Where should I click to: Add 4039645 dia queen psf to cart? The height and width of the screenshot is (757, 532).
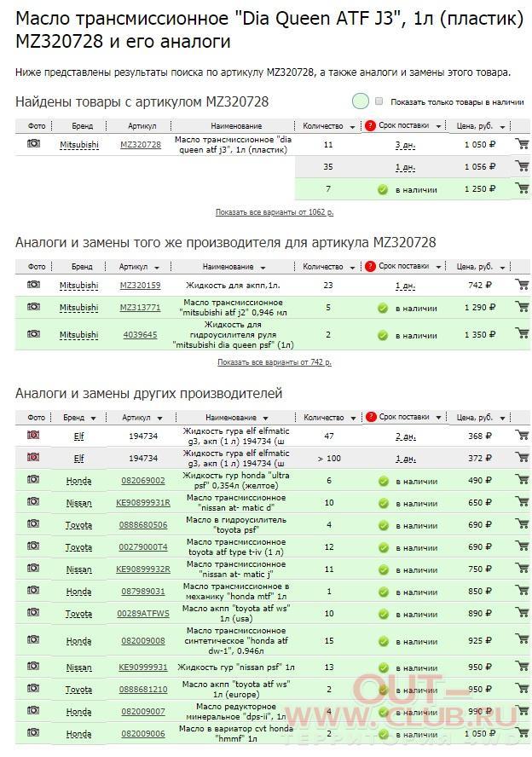(x=522, y=333)
